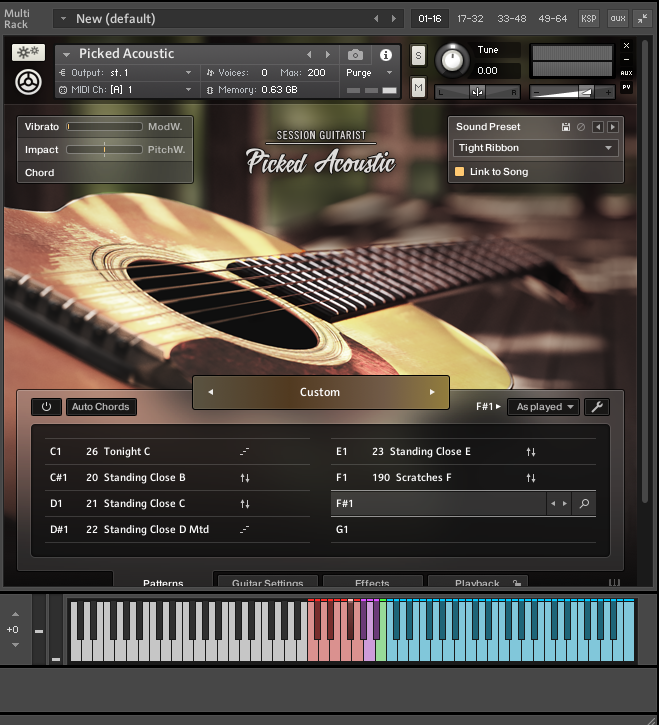Open the Effects tab
This screenshot has height=725, width=659.
click(372, 582)
